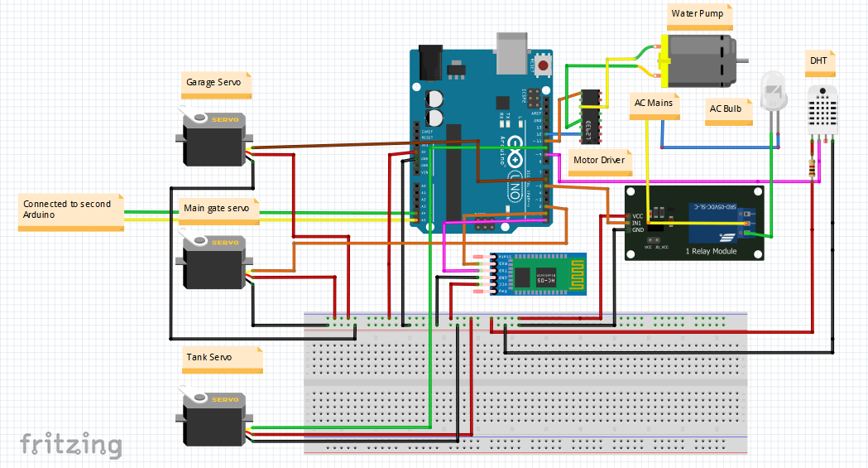Image resolution: width=868 pixels, height=468 pixels.
Task: Select the Main gate servo motor component
Action: pos(214,258)
